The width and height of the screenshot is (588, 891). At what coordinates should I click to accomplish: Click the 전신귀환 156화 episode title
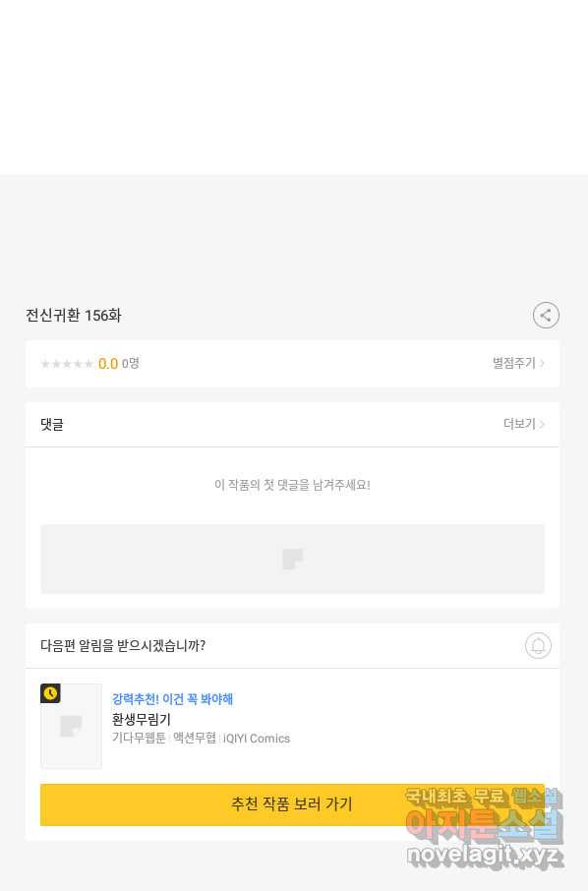[x=74, y=316]
